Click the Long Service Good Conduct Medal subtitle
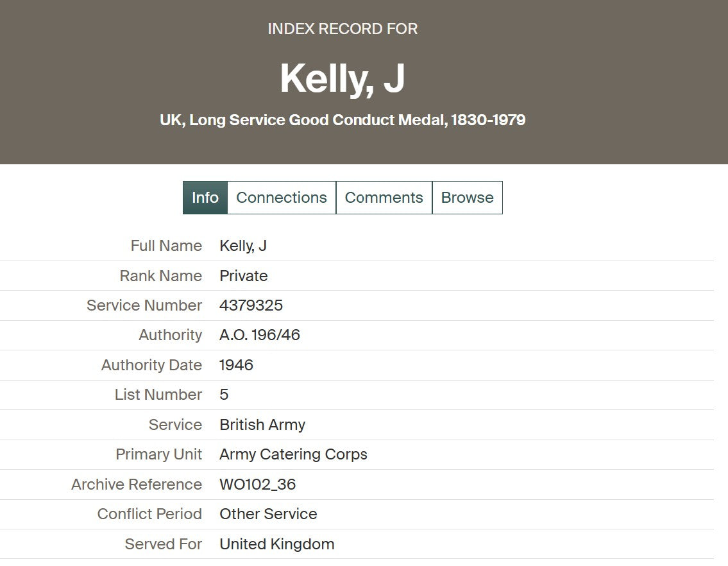The width and height of the screenshot is (728, 566). [x=343, y=120]
